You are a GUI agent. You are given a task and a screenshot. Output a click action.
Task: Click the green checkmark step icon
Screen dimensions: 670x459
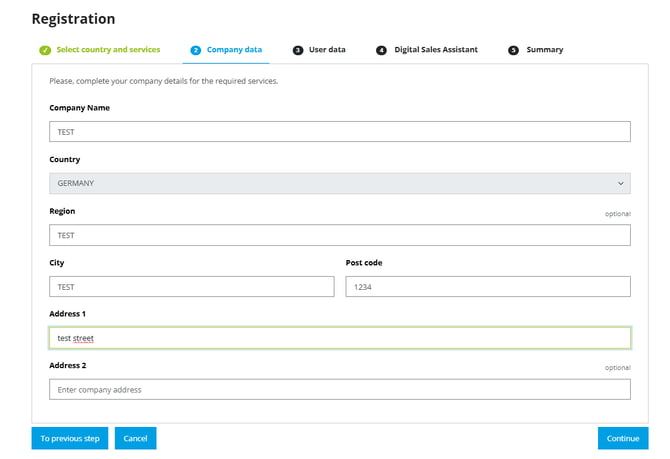coord(45,50)
